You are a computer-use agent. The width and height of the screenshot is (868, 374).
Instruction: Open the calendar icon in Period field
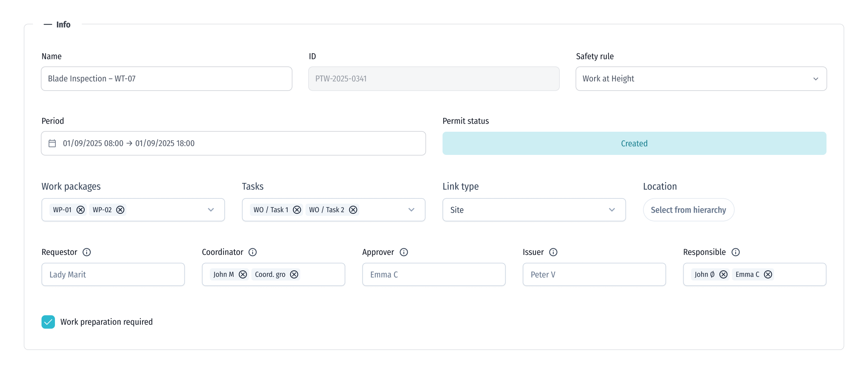click(x=52, y=143)
